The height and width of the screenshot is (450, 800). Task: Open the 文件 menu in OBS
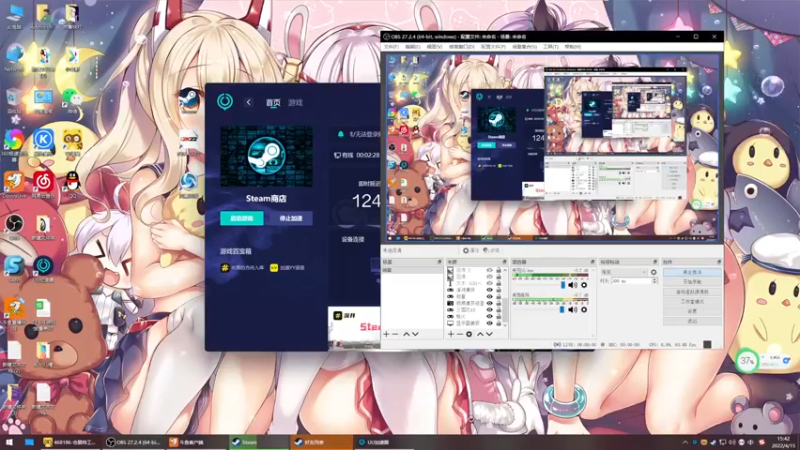[x=391, y=46]
